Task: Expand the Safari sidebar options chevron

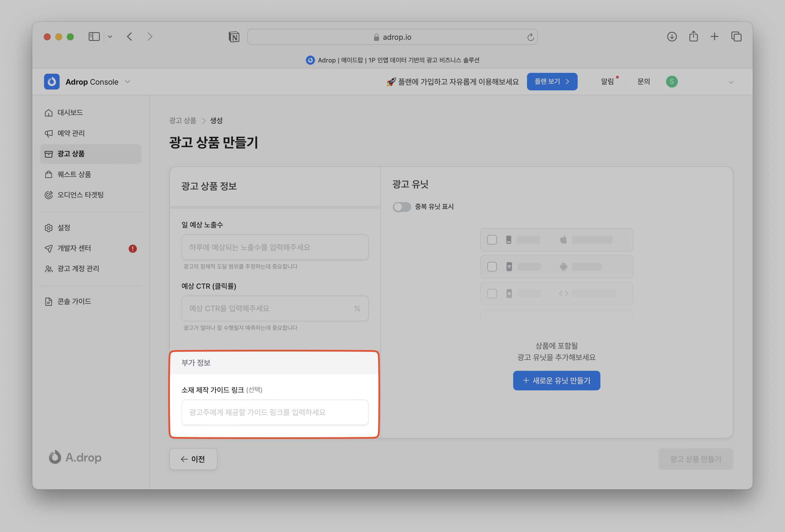Action: (x=110, y=37)
